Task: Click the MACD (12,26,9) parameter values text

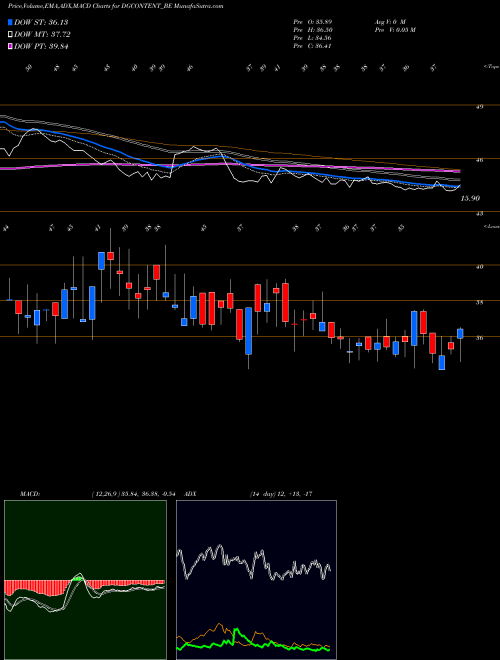Action: pos(133,494)
